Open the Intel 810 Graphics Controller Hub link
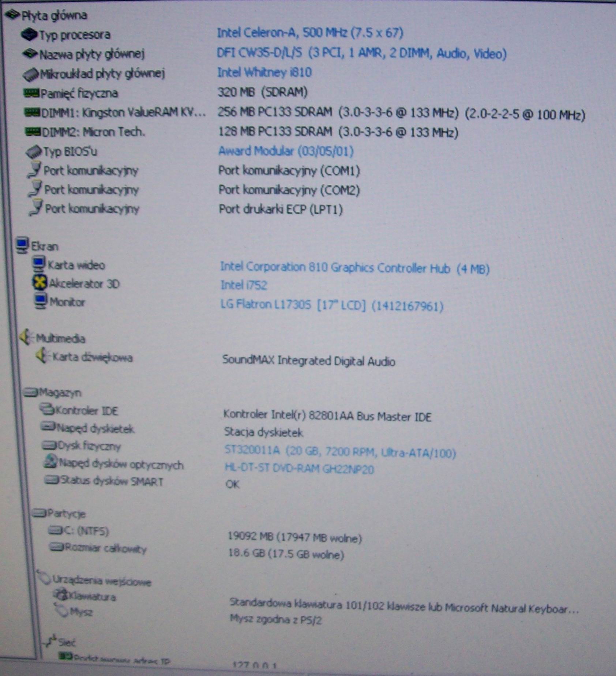 355,268
